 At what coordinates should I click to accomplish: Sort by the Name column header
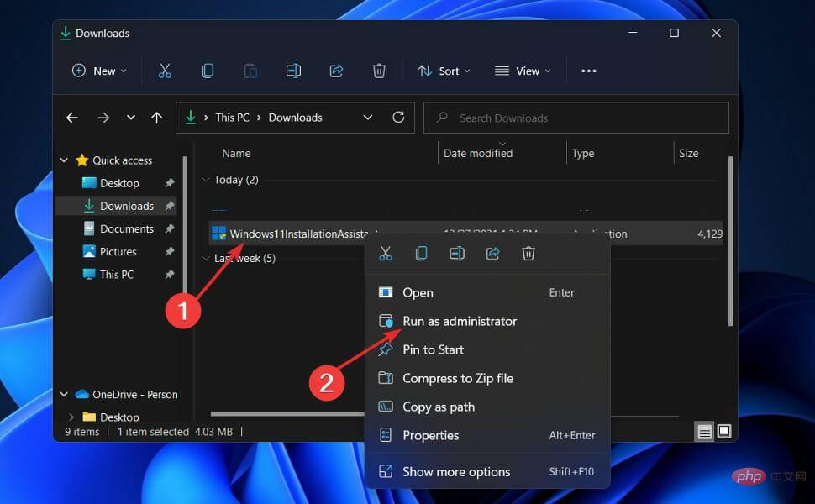236,153
